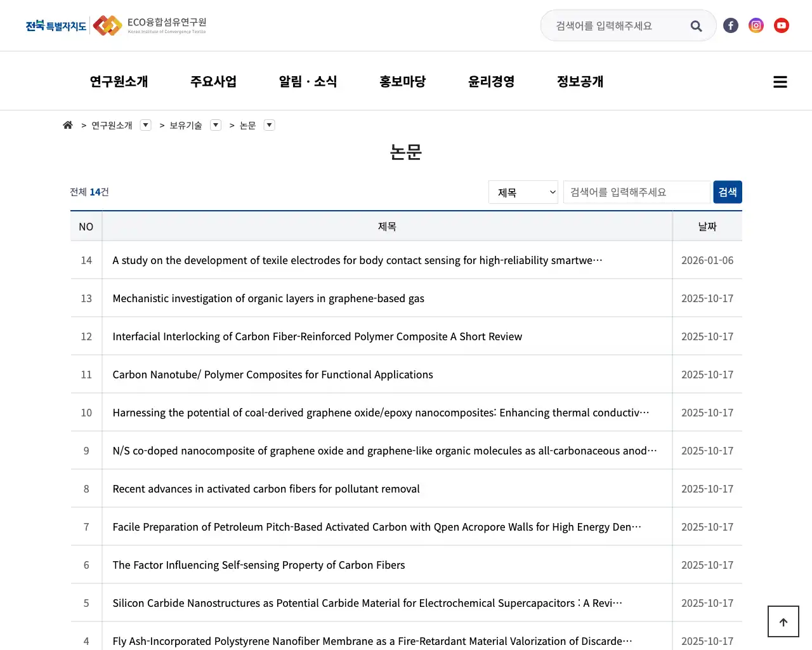The height and width of the screenshot is (650, 812).
Task: Click the 논문 breadcrumb link
Action: 247,125
